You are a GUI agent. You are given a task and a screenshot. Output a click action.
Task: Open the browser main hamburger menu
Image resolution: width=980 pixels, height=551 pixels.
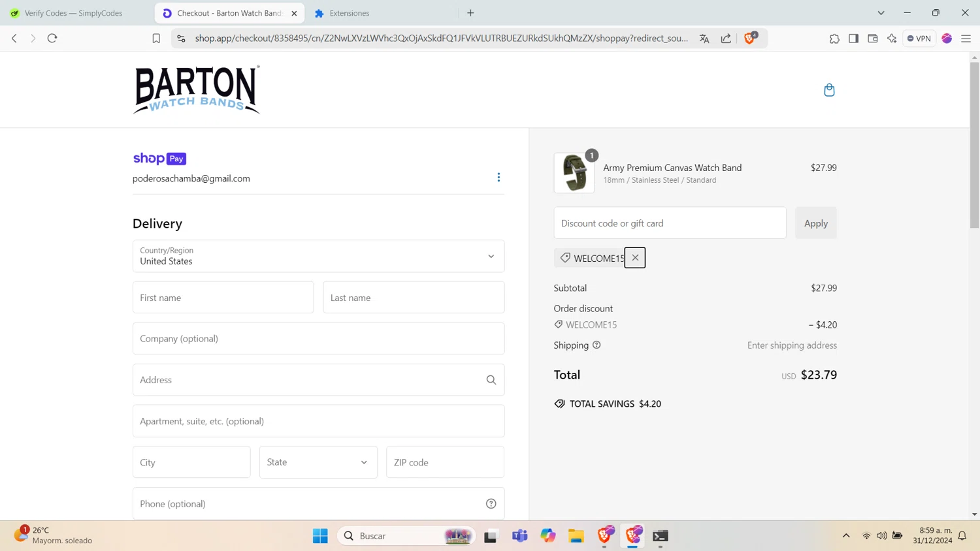pyautogui.click(x=966, y=39)
